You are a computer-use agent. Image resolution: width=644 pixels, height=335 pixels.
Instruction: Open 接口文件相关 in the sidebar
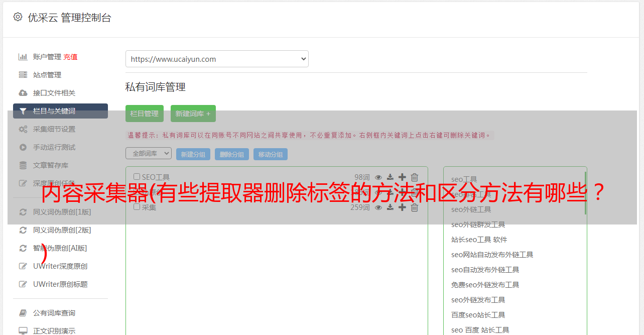54,93
